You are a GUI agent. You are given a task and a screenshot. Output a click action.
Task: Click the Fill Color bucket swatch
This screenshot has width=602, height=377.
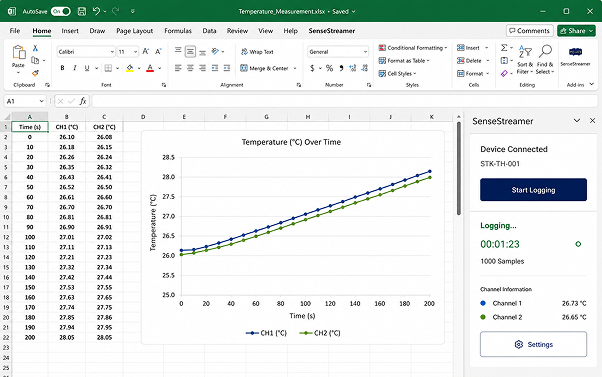click(x=130, y=68)
